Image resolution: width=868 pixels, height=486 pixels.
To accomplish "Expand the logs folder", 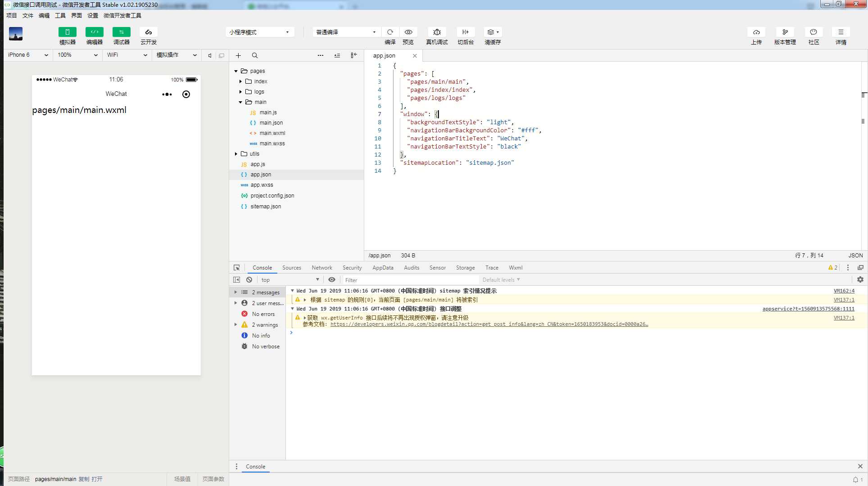I will click(240, 92).
